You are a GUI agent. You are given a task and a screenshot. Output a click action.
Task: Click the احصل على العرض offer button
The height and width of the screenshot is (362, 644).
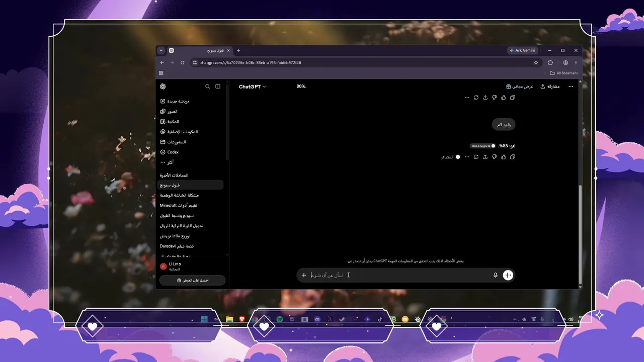click(193, 280)
